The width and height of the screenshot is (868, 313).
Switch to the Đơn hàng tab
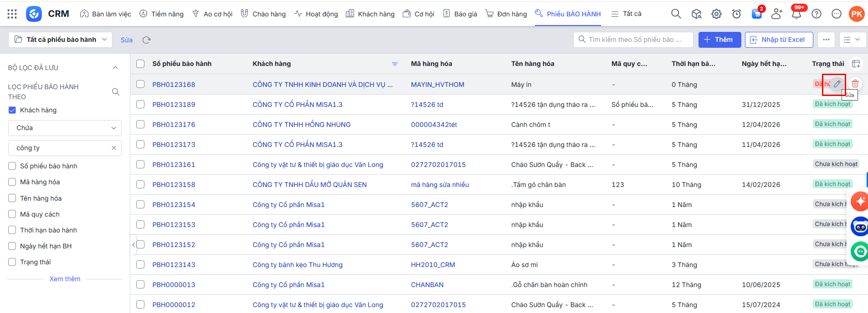point(506,14)
